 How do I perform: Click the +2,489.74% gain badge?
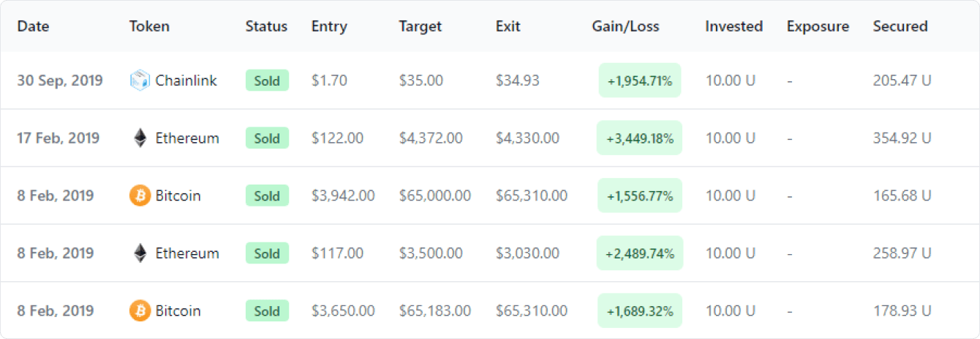pos(640,253)
